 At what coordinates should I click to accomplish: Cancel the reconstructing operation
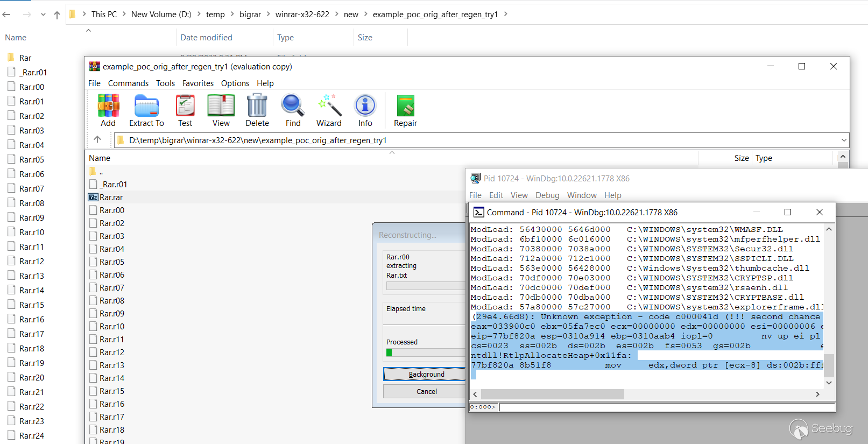pyautogui.click(x=426, y=391)
